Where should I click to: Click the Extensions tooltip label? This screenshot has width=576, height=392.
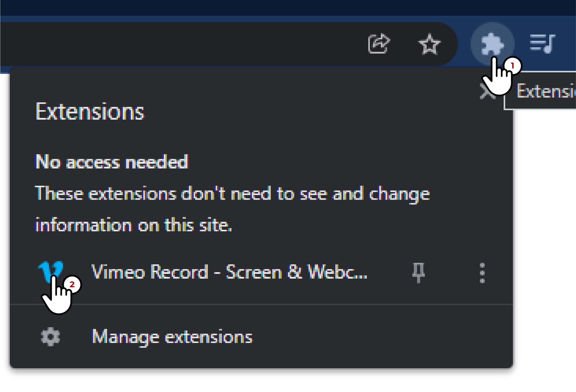tap(545, 91)
